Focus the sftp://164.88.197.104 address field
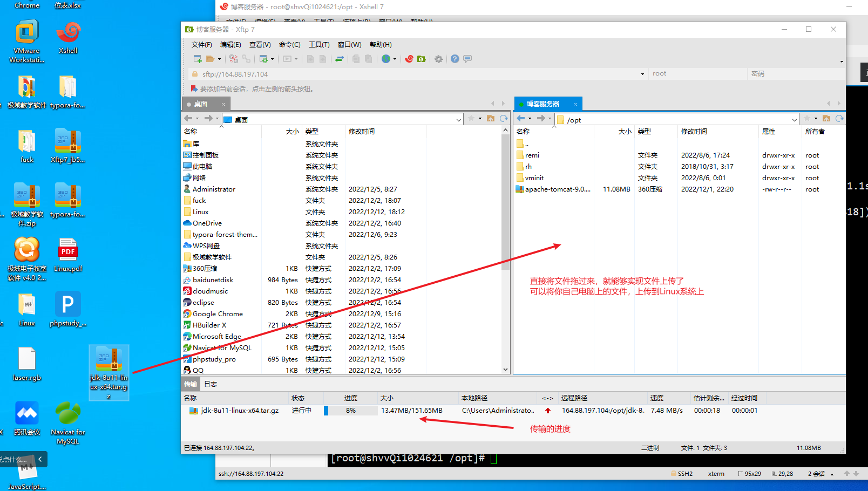Image resolution: width=868 pixels, height=491 pixels. click(418, 74)
